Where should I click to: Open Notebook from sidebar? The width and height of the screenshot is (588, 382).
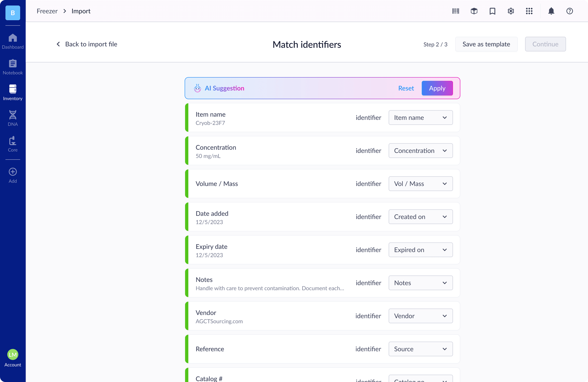pos(13,67)
